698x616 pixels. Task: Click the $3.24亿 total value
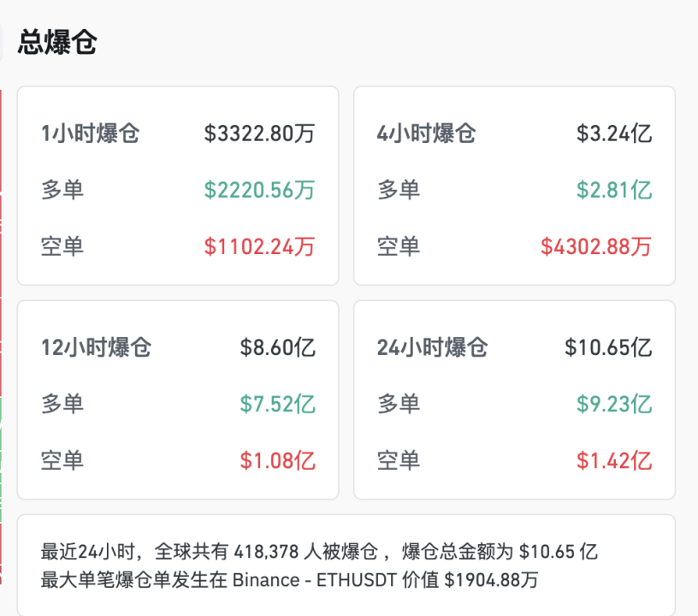point(616,133)
